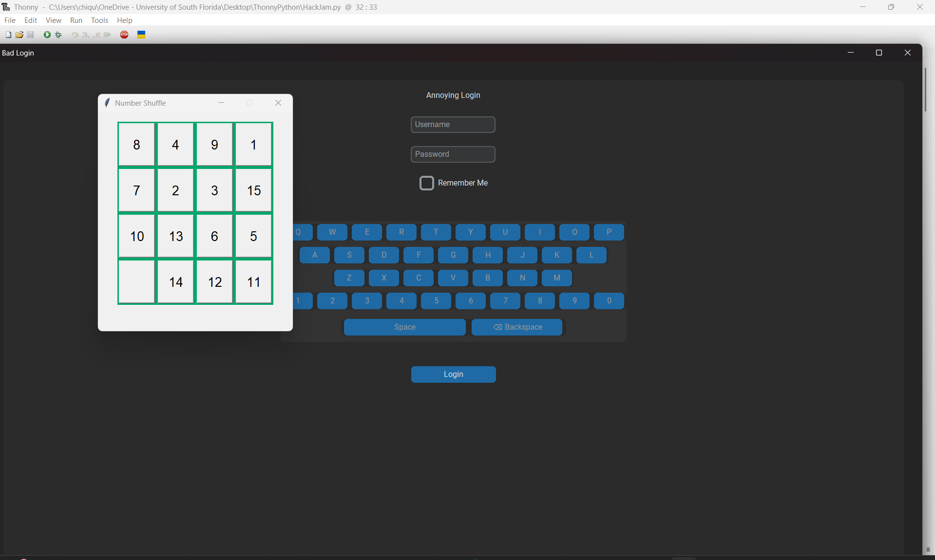Open the Edit menu
This screenshot has width=935, height=560.
coord(31,20)
